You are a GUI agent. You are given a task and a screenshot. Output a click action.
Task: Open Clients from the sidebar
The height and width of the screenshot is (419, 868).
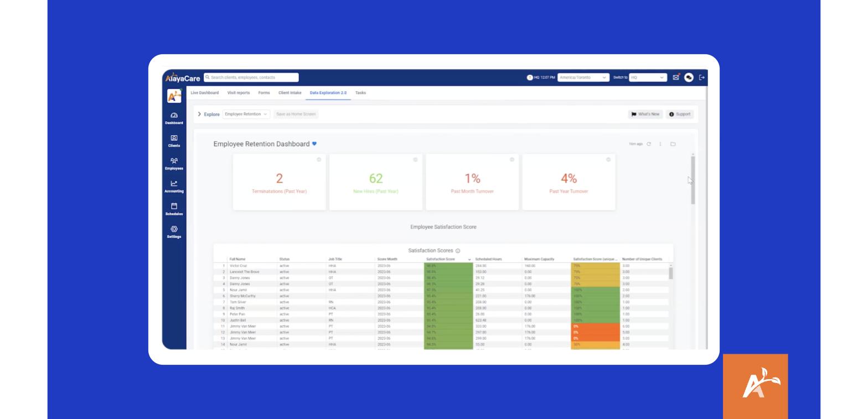click(174, 141)
